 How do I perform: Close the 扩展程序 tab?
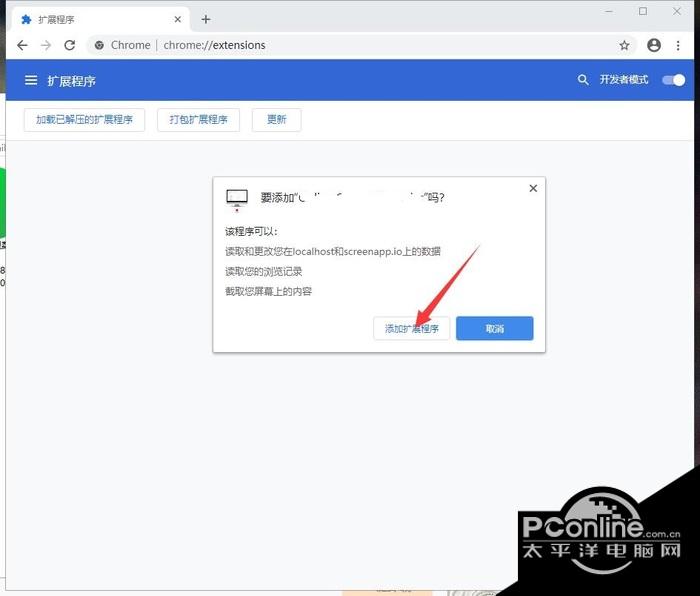pos(178,19)
